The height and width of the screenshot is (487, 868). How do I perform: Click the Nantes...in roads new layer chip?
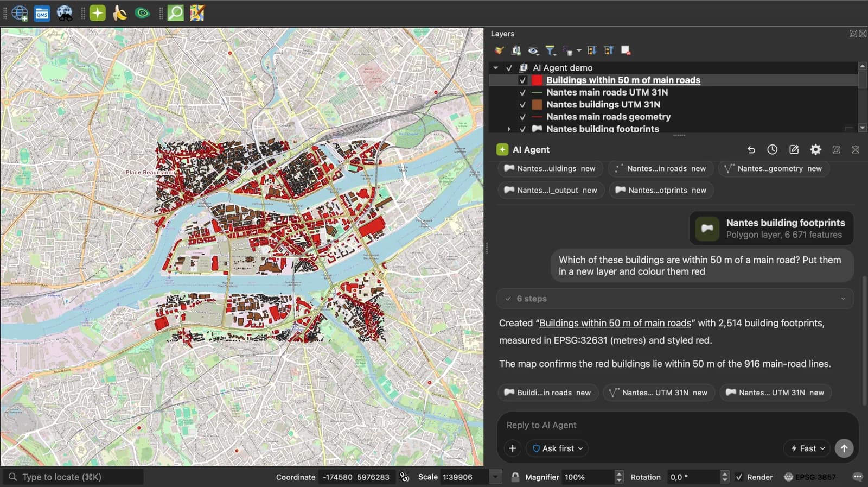pyautogui.click(x=661, y=169)
